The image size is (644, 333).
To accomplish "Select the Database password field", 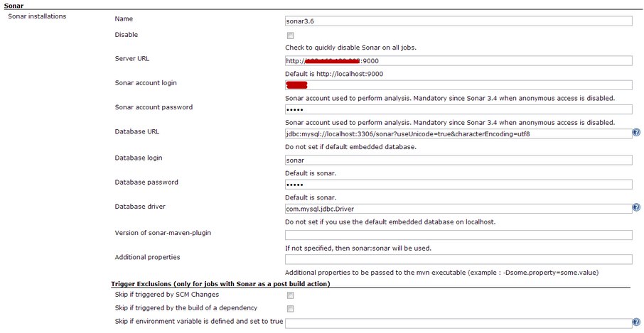I will coord(458,184).
